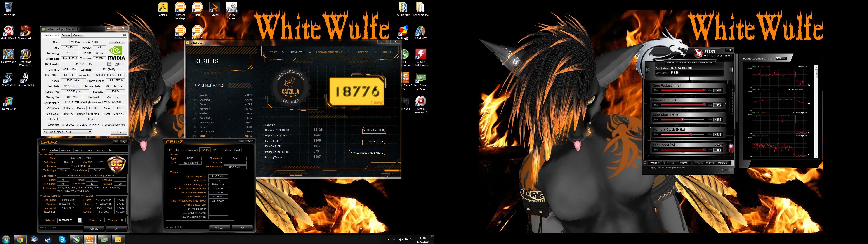Click CHECK RECOMMENDATIONS in Catzilla
868x244 pixels.
click(367, 153)
